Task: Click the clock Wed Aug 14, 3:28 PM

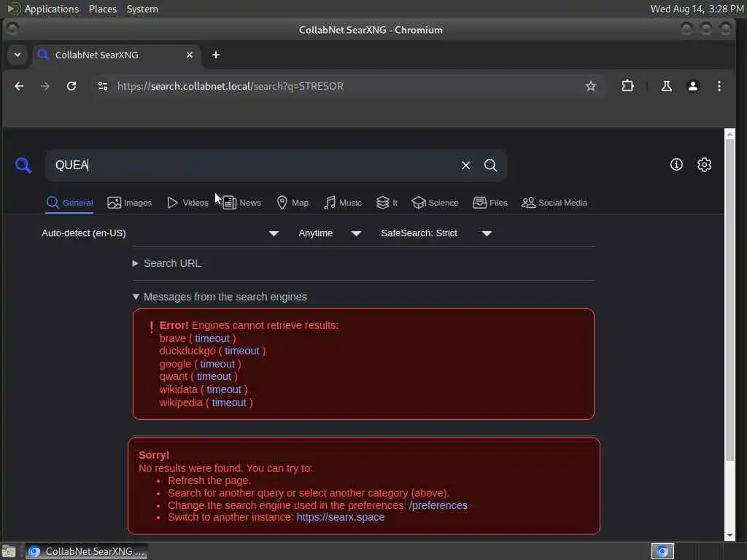Action: click(x=697, y=9)
